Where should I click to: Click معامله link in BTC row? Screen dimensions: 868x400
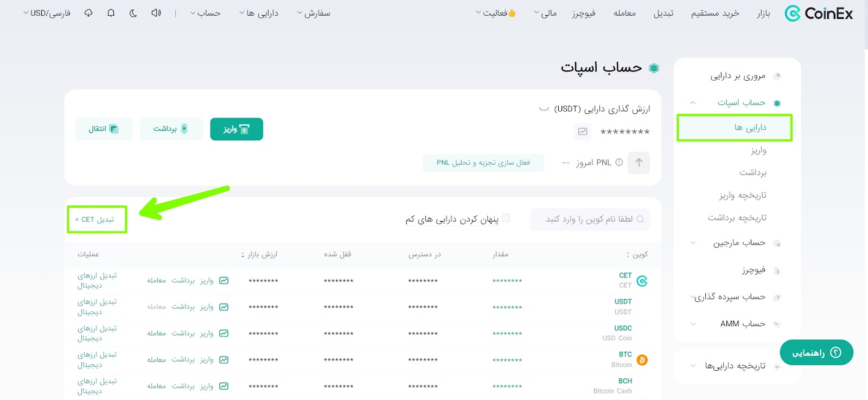[156, 360]
